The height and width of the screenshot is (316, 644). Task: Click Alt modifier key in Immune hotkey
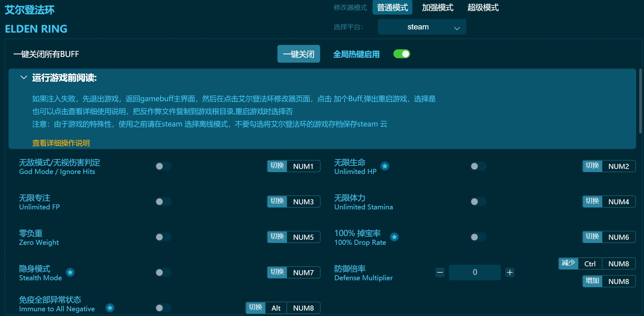click(276, 308)
